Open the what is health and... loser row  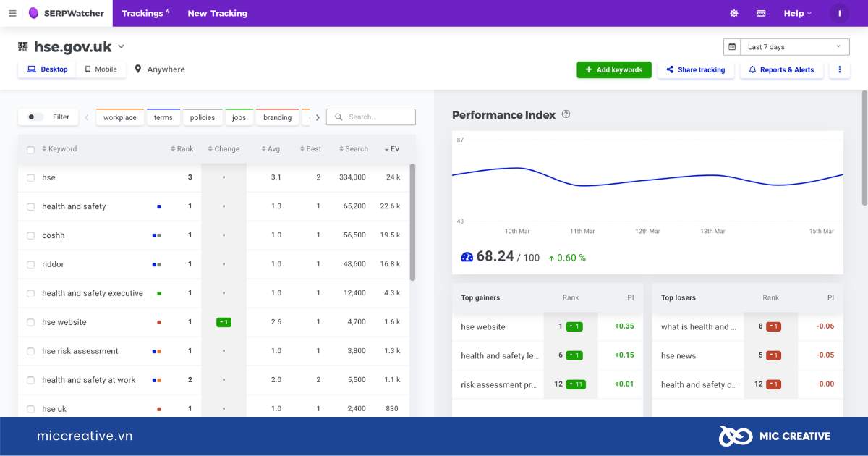pos(747,326)
